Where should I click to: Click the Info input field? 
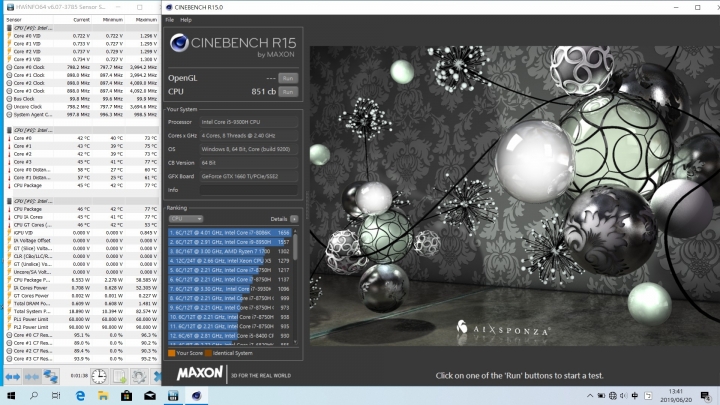pos(248,190)
